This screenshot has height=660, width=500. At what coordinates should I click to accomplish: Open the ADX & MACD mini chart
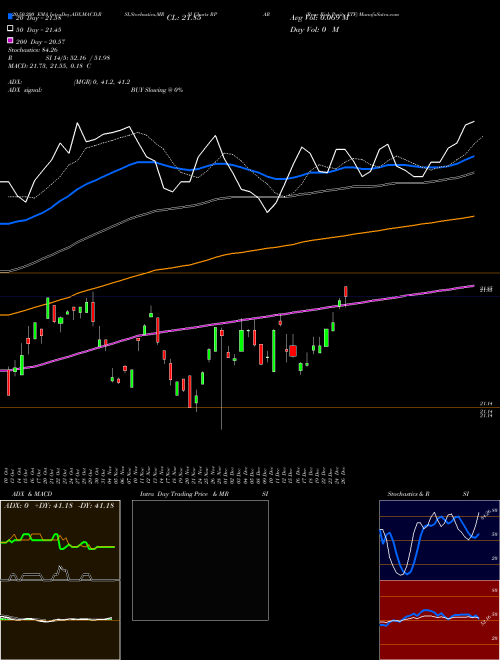click(x=60, y=580)
